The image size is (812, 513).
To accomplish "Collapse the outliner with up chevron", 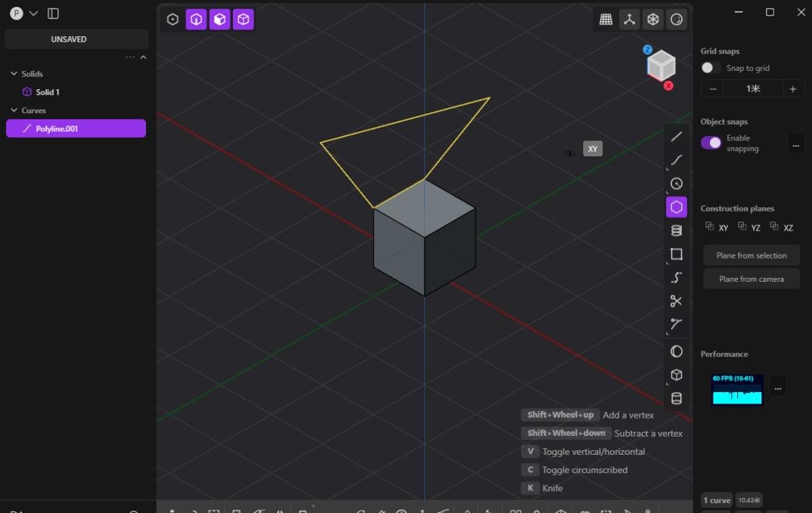I will click(144, 57).
